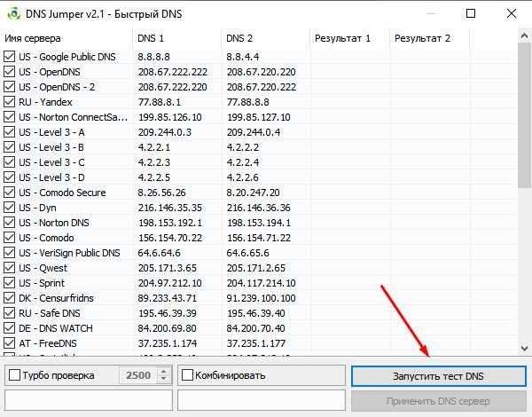Select the 198.153.194.1 cell
The width and height of the screenshot is (532, 417).
click(x=259, y=223)
